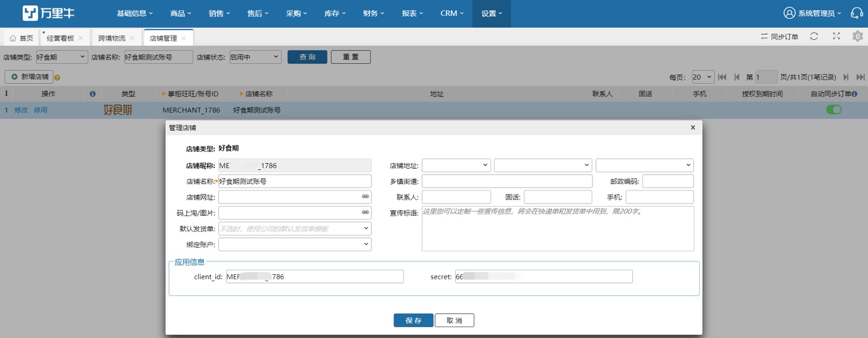The width and height of the screenshot is (868, 338).
Task: Click the 查询 button
Action: click(x=307, y=57)
